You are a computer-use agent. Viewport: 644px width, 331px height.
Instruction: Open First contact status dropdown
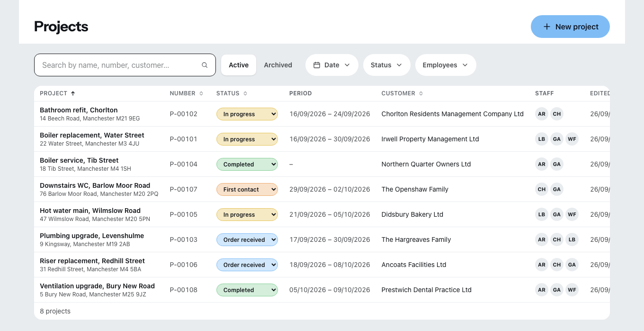(247, 189)
